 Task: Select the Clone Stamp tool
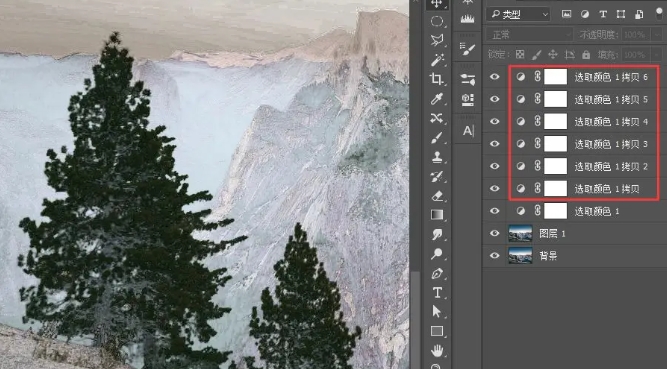tap(437, 157)
